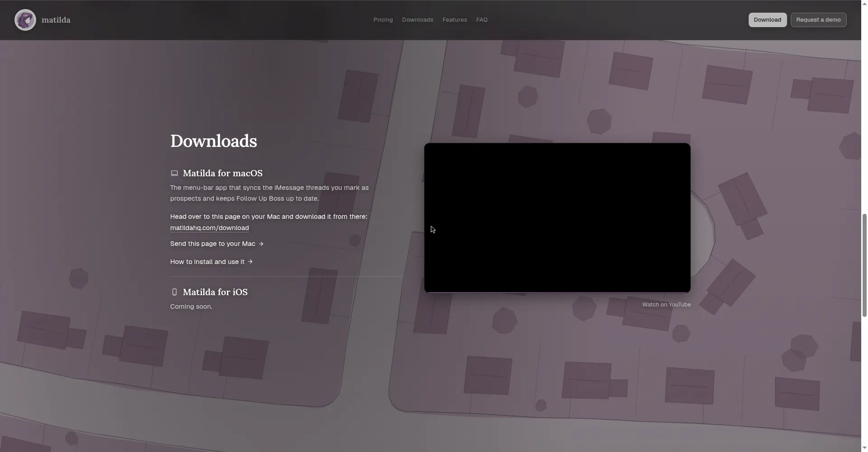Click the laptop icon beside Matilda for macOS
This screenshot has height=452, width=868.
pos(175,173)
